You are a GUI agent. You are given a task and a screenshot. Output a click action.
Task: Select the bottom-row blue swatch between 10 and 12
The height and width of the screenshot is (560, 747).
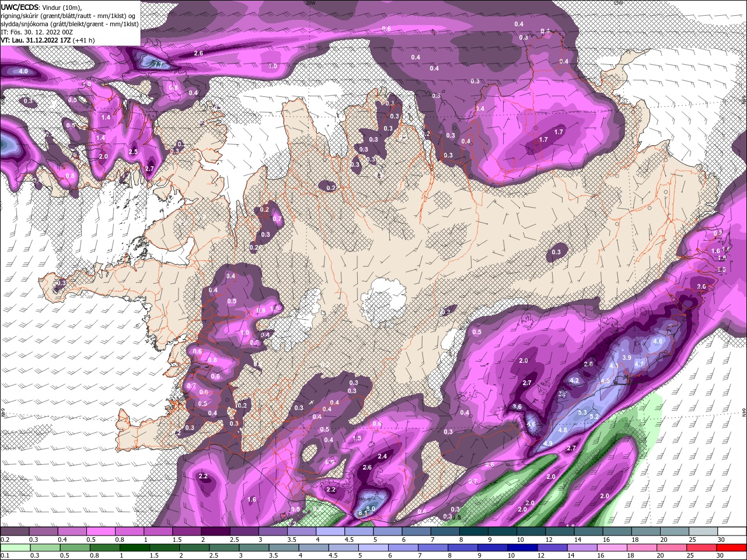coord(522,548)
